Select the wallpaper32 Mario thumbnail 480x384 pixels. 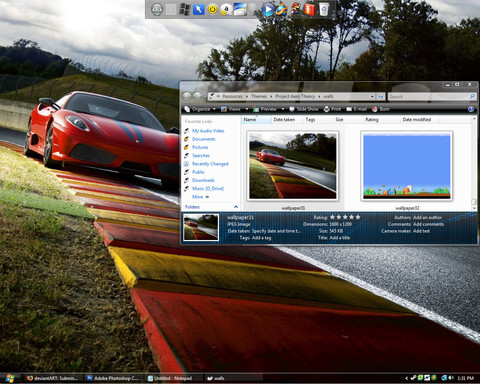407,166
